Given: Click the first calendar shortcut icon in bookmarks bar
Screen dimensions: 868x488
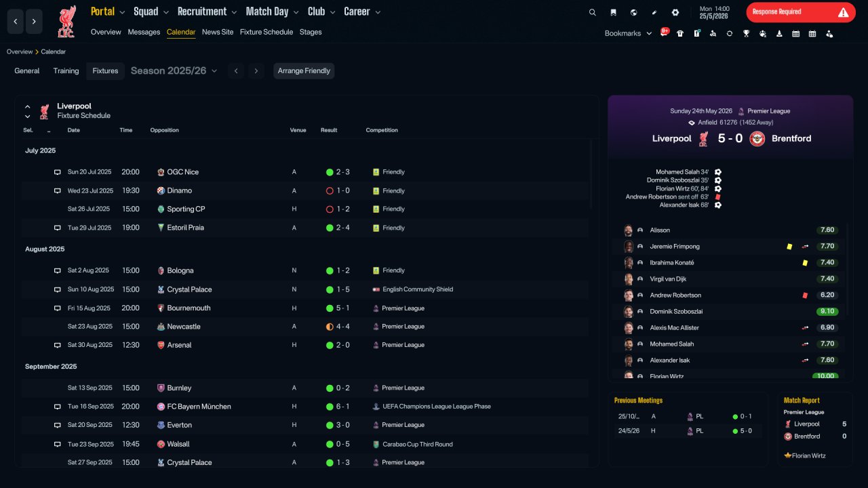Looking at the screenshot, I should tap(796, 33).
